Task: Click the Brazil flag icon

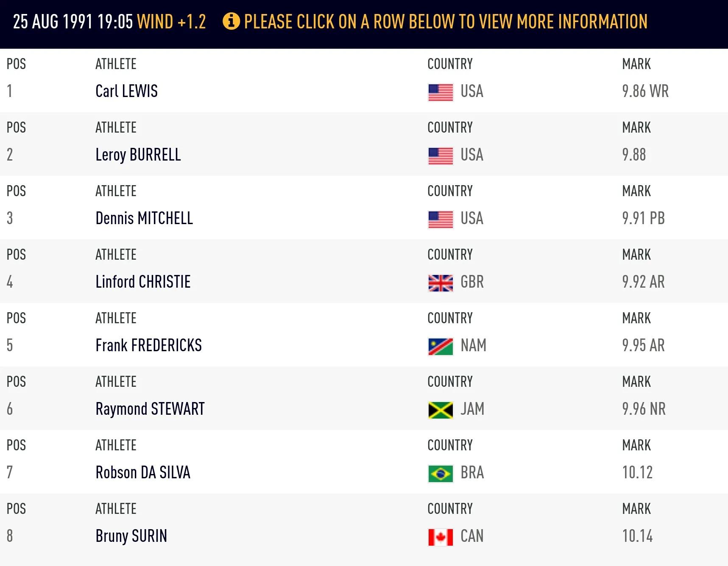Action: click(x=441, y=473)
